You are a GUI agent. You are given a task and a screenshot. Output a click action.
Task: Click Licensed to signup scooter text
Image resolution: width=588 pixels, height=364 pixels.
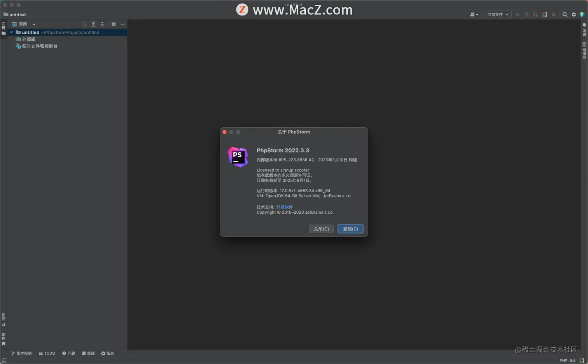283,170
